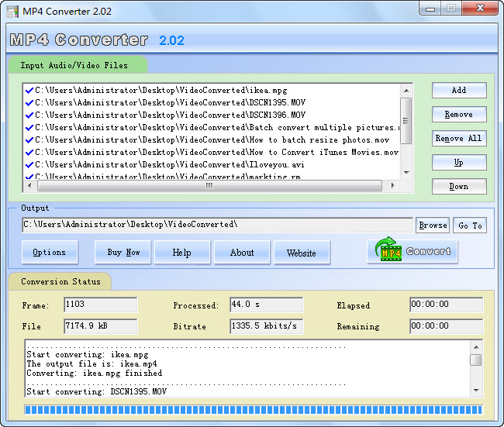Click the Remaining time field
Viewport: 504px width, 427px height.
tap(447, 326)
